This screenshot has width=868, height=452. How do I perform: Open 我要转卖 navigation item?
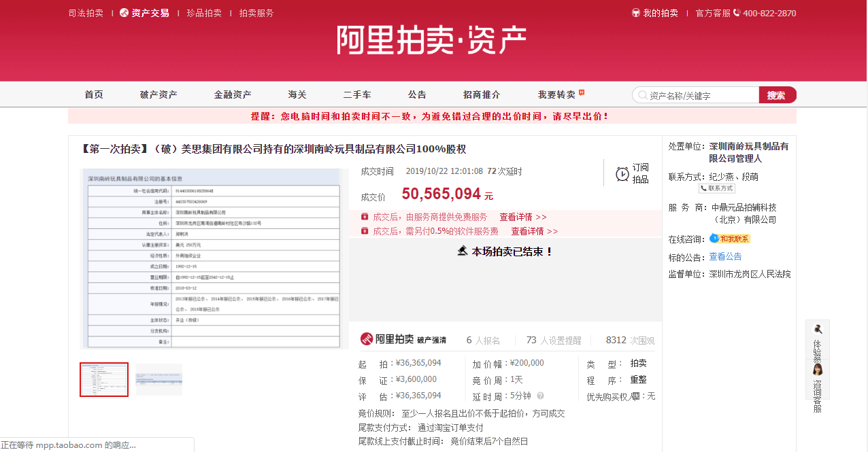556,95
